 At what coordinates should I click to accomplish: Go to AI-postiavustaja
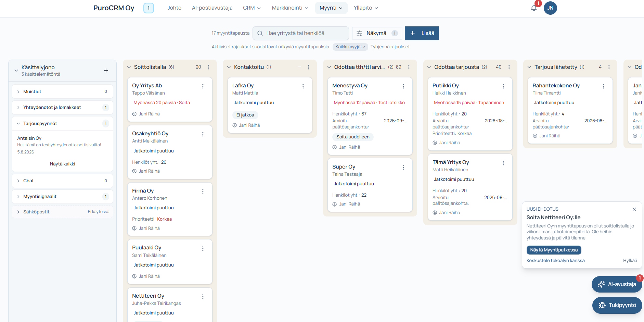coord(212,8)
